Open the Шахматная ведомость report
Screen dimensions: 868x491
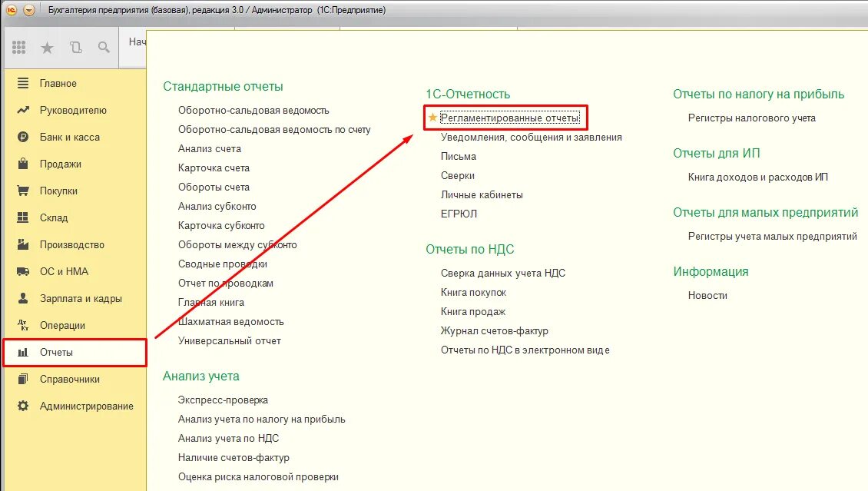pos(231,322)
